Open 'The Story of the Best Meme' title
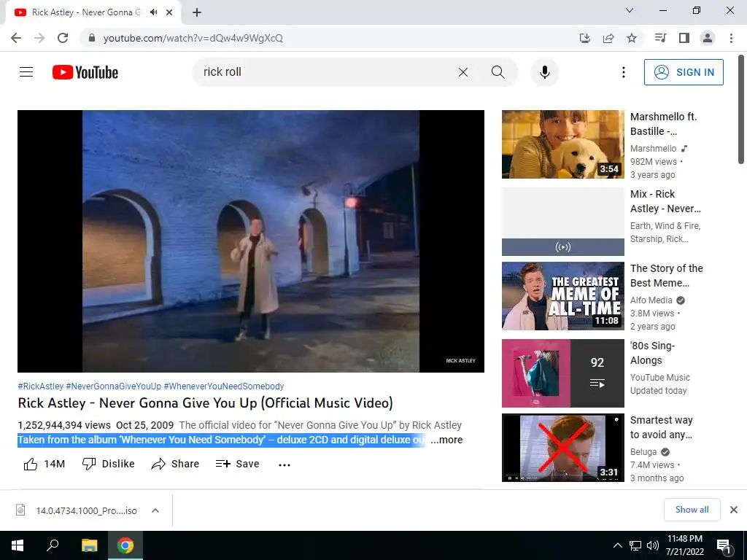This screenshot has width=747, height=560. tap(667, 276)
